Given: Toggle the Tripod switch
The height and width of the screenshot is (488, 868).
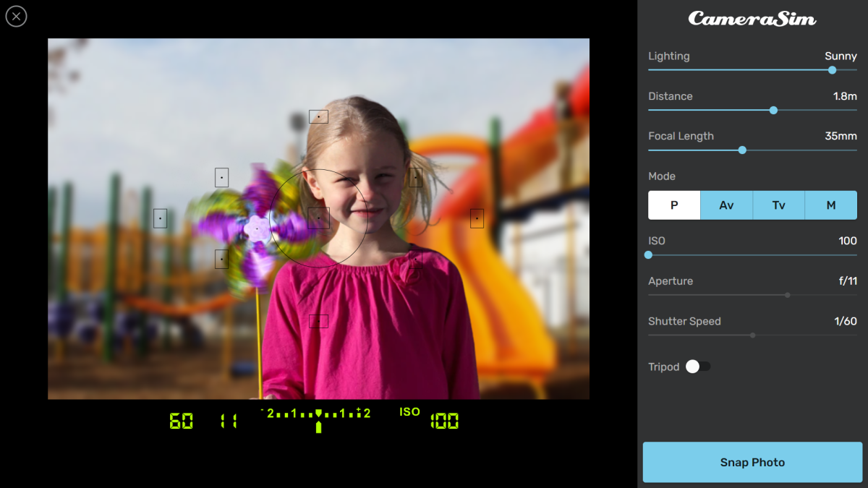Looking at the screenshot, I should [698, 367].
